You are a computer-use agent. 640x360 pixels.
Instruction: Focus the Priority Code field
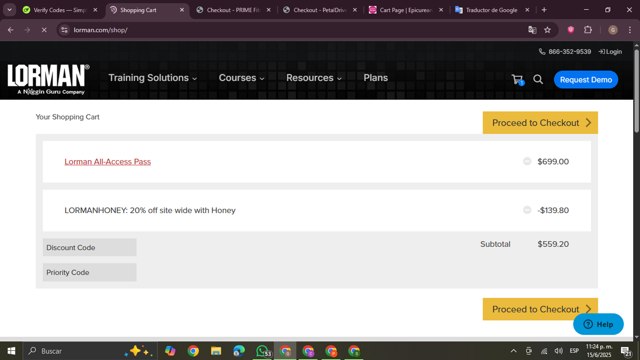(89, 272)
